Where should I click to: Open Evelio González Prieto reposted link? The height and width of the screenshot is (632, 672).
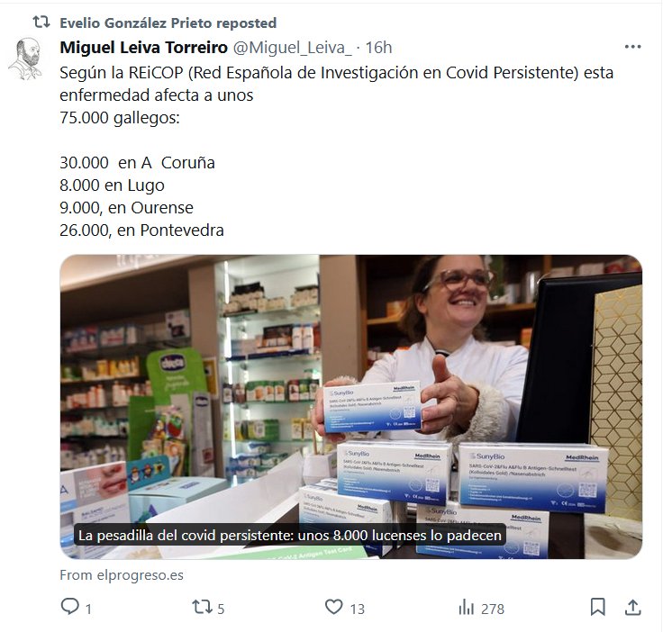pos(168,23)
